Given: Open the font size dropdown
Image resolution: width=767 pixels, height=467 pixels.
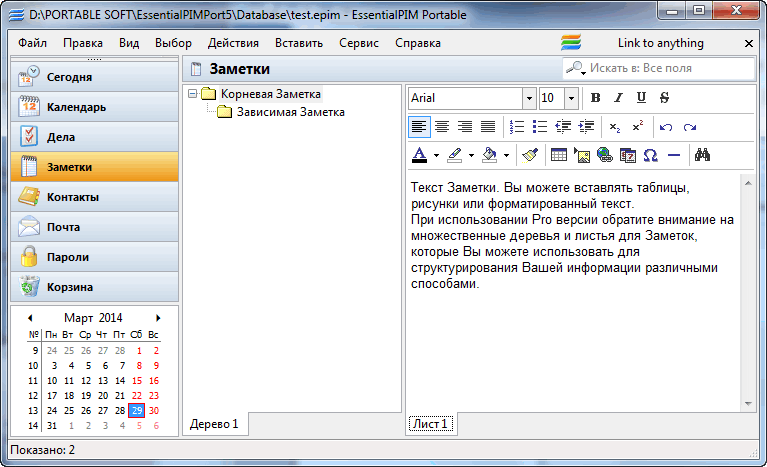Looking at the screenshot, I should (x=571, y=98).
